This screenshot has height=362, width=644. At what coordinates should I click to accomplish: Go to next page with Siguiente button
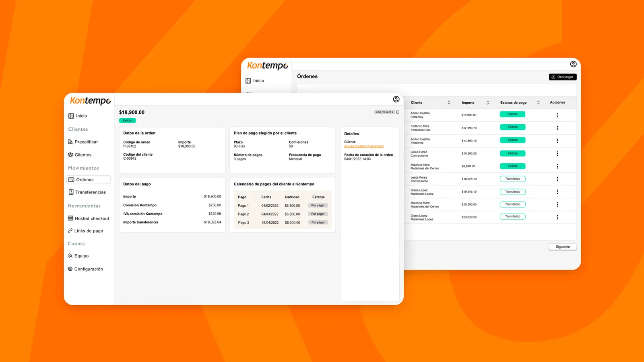click(x=563, y=247)
